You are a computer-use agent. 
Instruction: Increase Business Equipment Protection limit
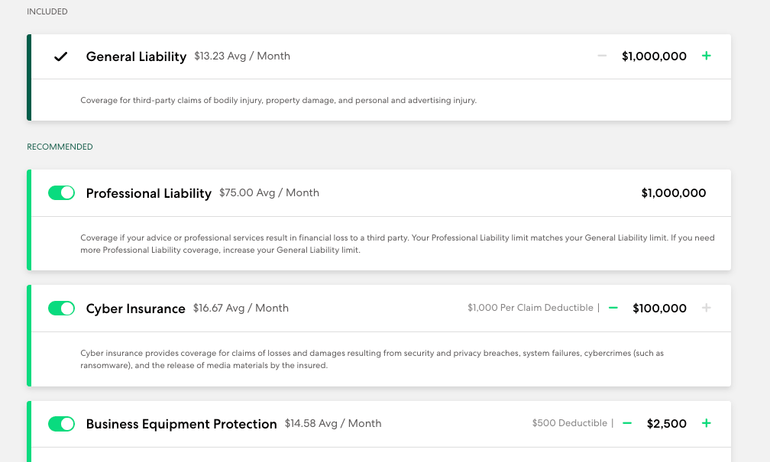point(706,423)
